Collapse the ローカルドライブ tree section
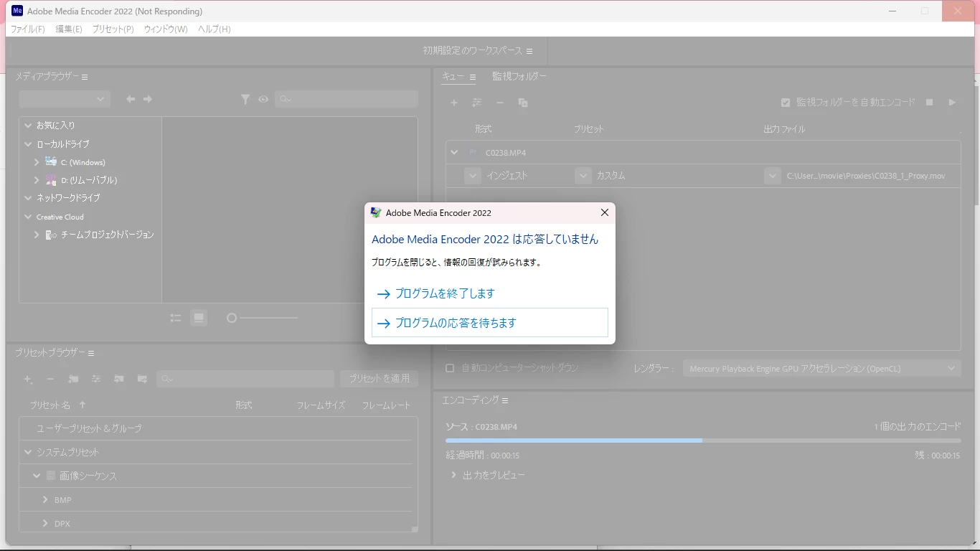980x551 pixels. 28,144
